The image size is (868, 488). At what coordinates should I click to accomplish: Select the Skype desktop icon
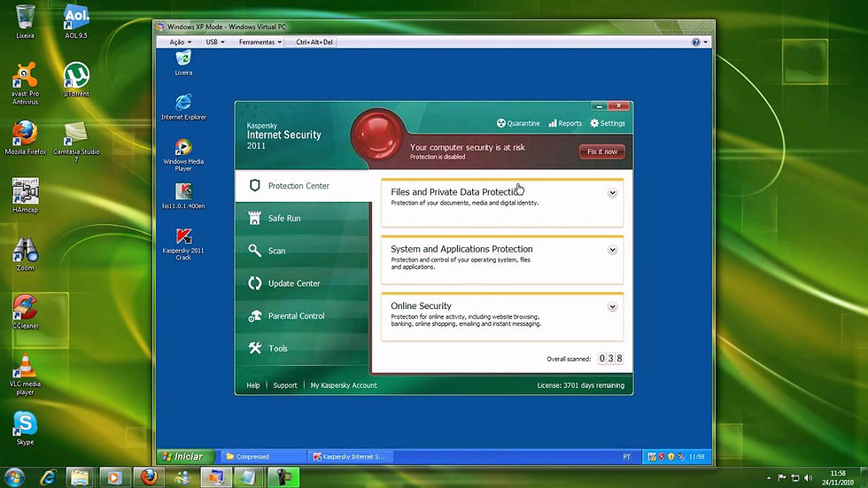[x=25, y=428]
